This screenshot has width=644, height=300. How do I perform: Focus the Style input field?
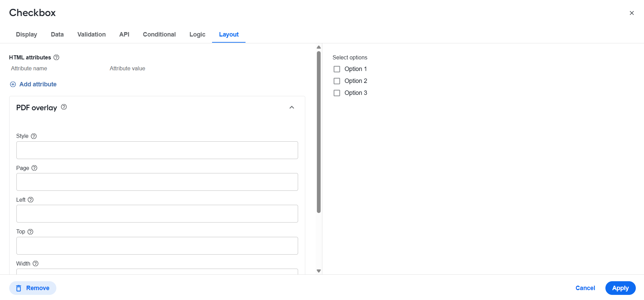tap(157, 150)
